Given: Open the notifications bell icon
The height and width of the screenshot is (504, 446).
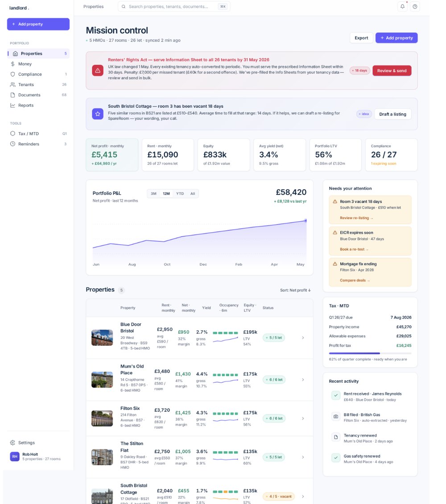Looking at the screenshot, I should (402, 6).
